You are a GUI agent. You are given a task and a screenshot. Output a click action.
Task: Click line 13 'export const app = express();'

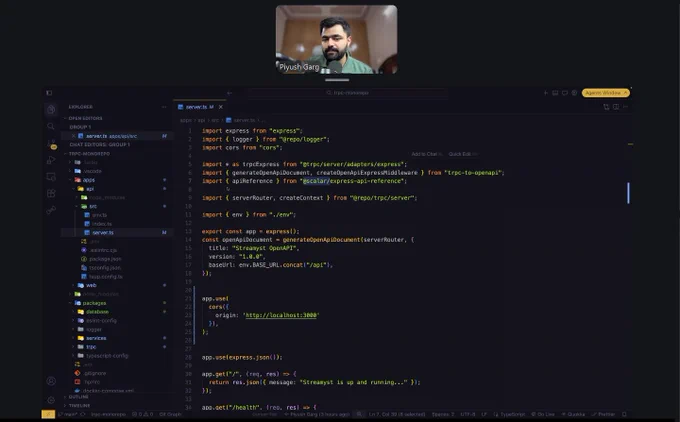[x=251, y=231]
